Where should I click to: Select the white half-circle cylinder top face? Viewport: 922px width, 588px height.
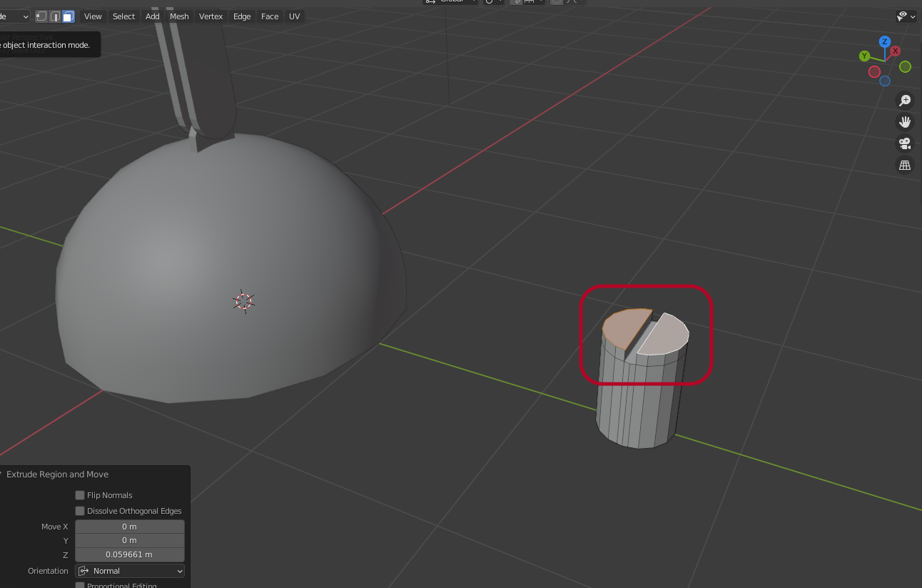pyautogui.click(x=665, y=335)
